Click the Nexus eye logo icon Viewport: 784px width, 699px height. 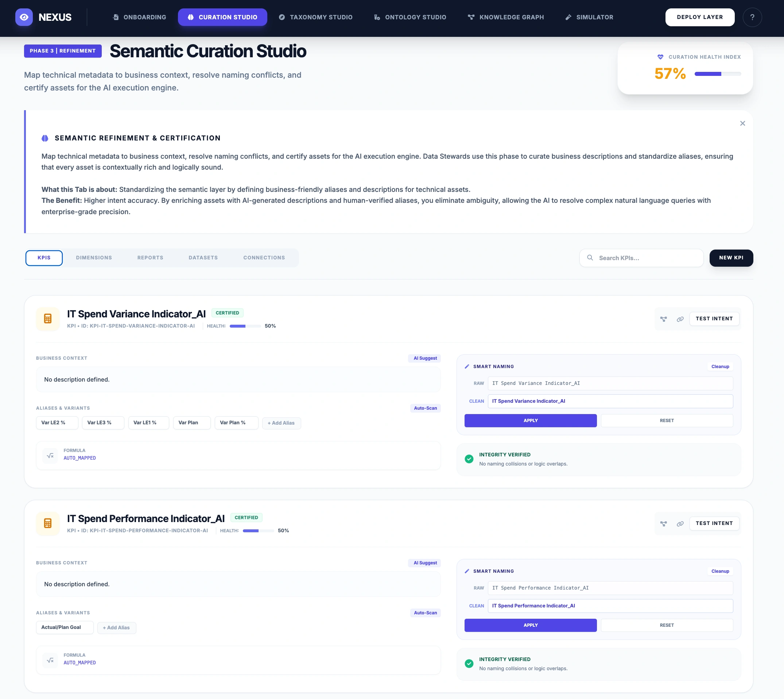pos(24,17)
